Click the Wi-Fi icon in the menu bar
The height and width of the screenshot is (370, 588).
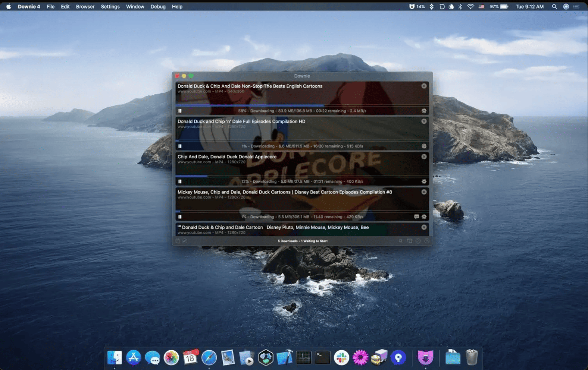470,7
